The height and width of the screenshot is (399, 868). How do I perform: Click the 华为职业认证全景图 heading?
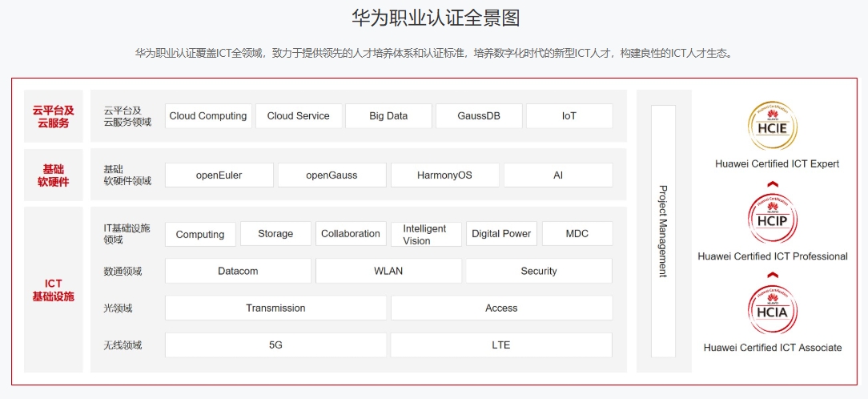(436, 18)
